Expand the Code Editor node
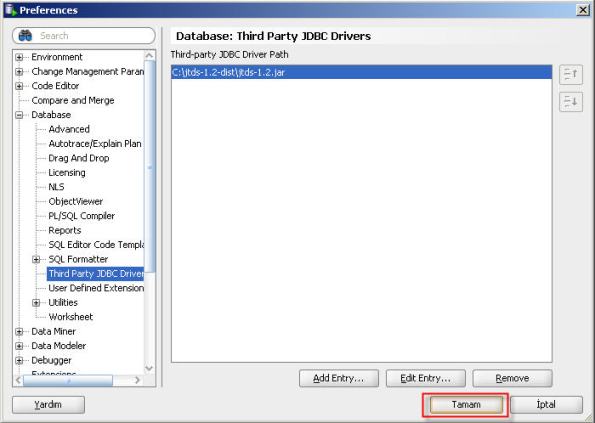 [x=19, y=86]
